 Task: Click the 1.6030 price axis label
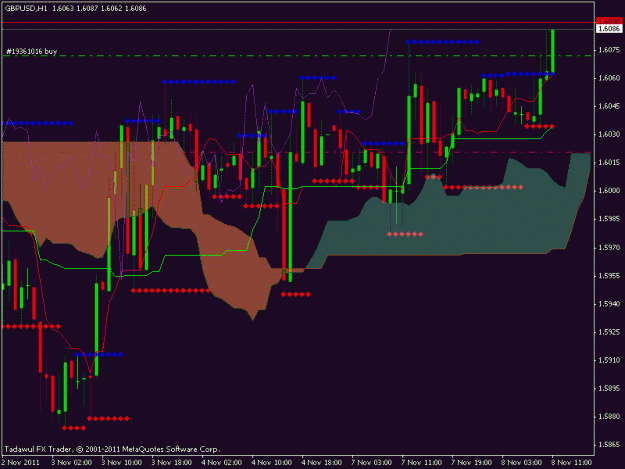pyautogui.click(x=609, y=134)
